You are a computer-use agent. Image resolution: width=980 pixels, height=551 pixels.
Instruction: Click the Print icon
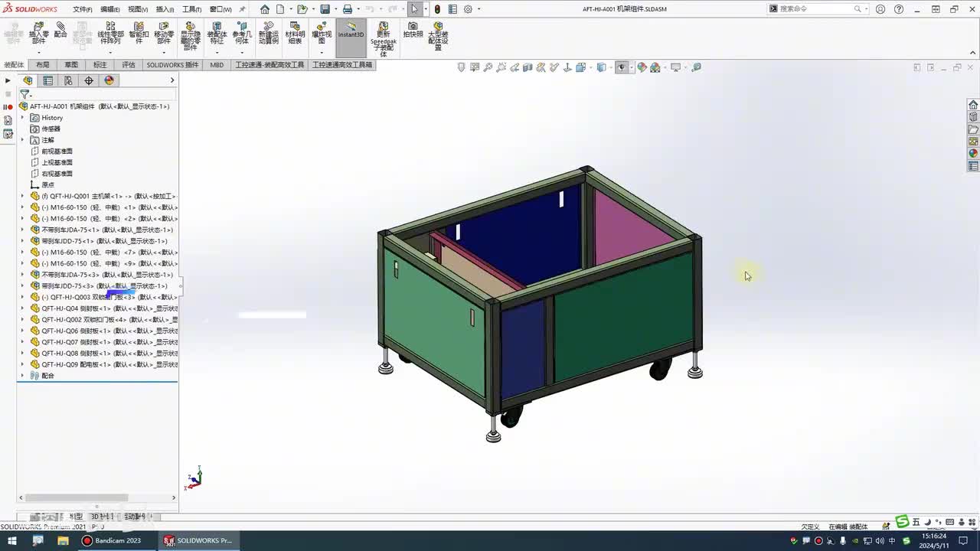[x=348, y=9]
